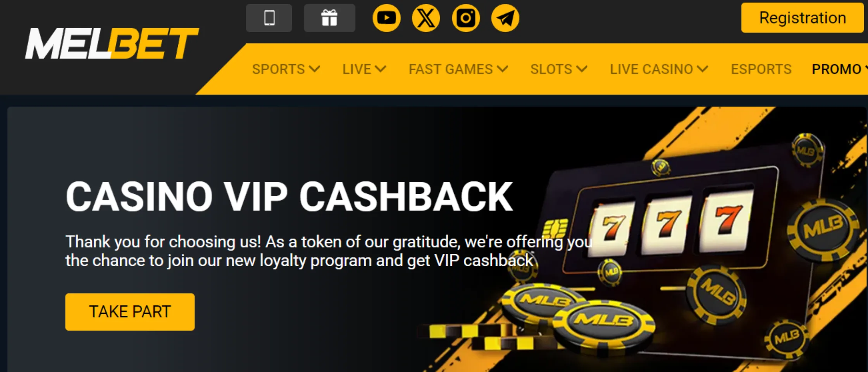Go home via the MELBET logo

pos(112,43)
